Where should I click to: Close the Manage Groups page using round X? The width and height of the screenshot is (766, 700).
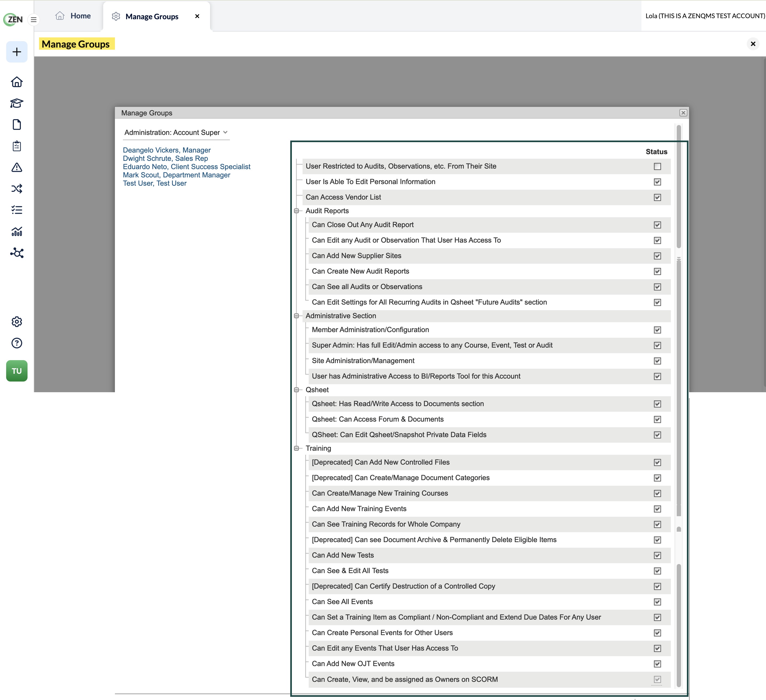click(x=753, y=44)
